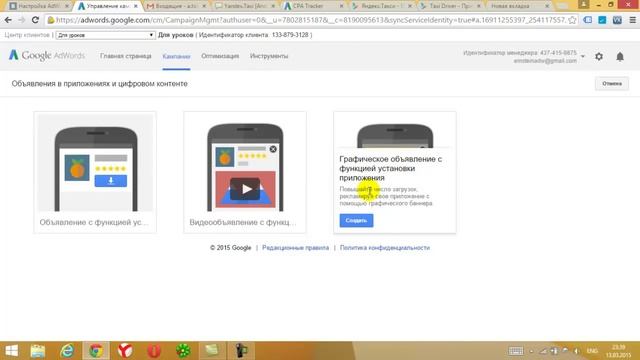This screenshot has height=360, width=640.
Task: Show hidden tray icons arrow
Action: (x=531, y=351)
